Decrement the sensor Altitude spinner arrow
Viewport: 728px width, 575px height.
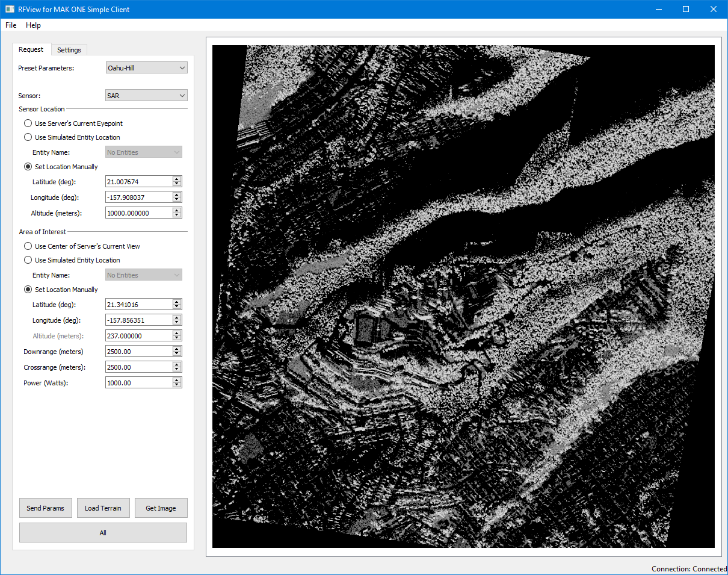(177, 216)
